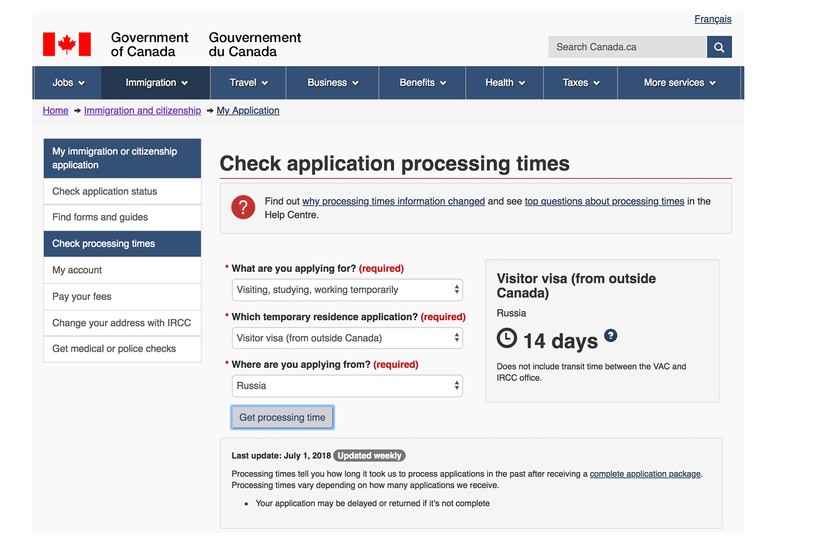Click the Canada flag logo
820x547 pixels.
pos(67,44)
